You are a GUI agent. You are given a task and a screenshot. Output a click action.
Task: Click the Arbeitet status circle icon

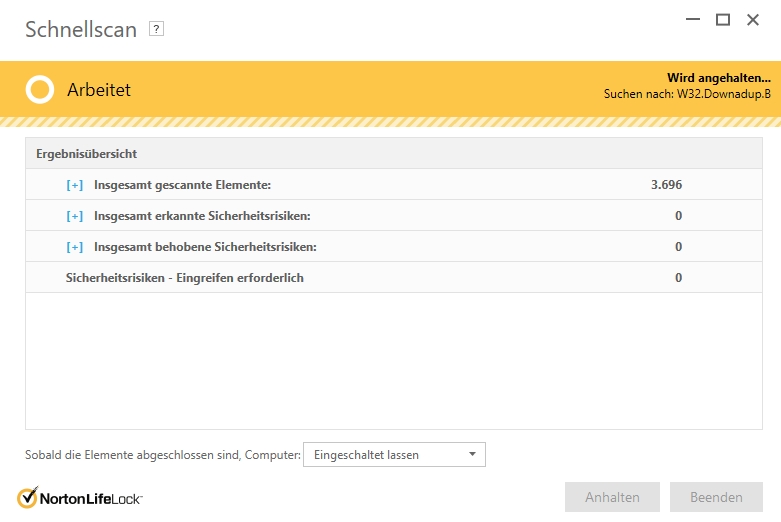[40, 90]
